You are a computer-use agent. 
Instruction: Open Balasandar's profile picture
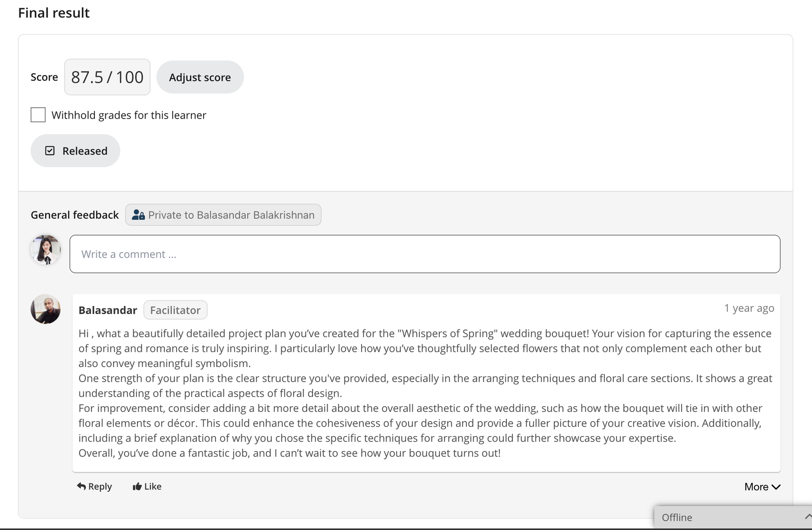(x=45, y=309)
